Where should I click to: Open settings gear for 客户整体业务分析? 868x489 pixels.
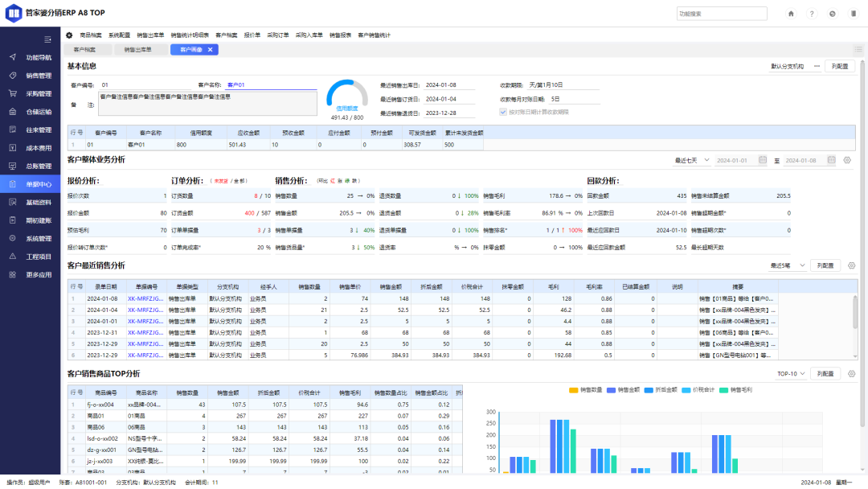[x=847, y=160]
